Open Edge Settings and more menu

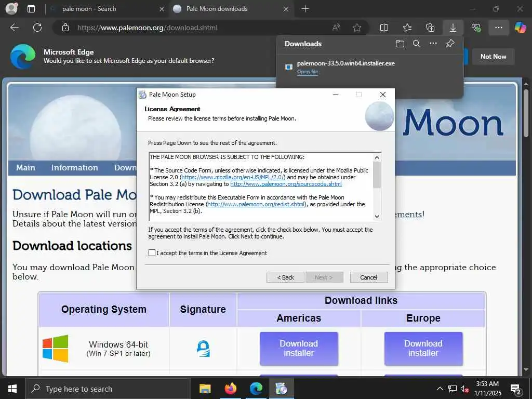click(498, 28)
